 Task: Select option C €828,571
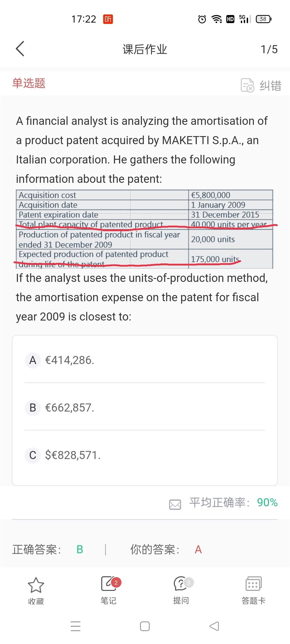(145, 455)
